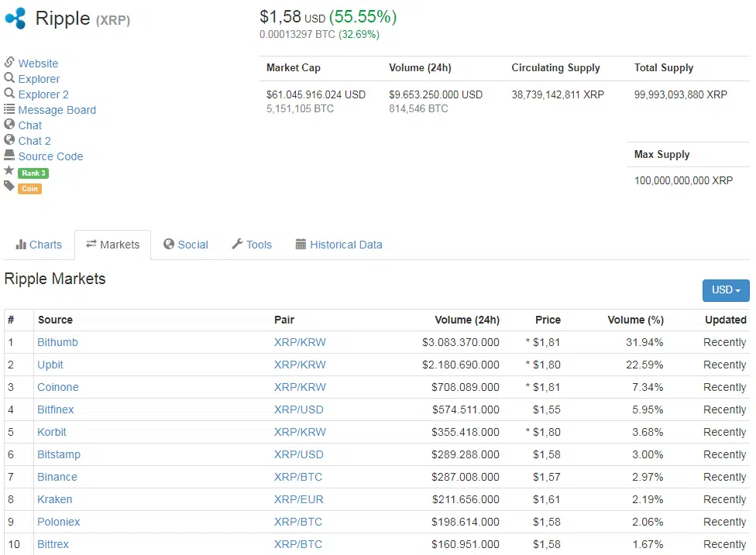
Task: Open the Chat link
Action: pos(30,125)
